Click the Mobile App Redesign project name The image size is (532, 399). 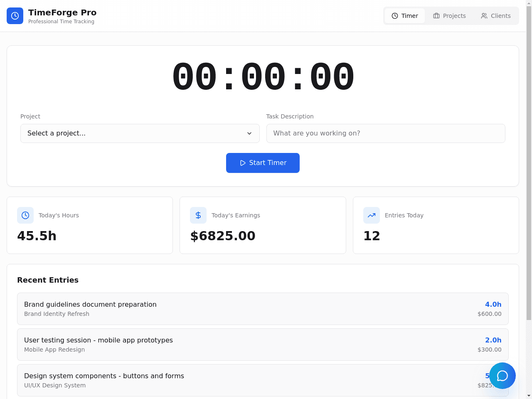tap(54, 350)
